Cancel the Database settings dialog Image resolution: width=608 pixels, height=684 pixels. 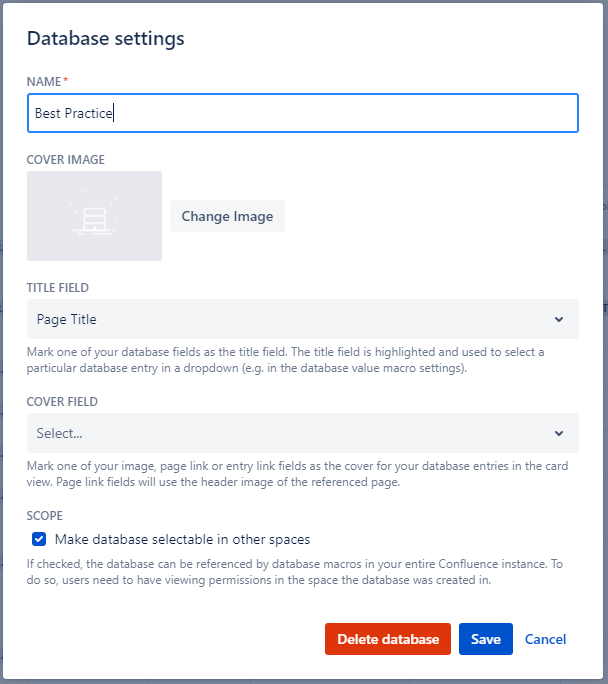[x=545, y=639]
